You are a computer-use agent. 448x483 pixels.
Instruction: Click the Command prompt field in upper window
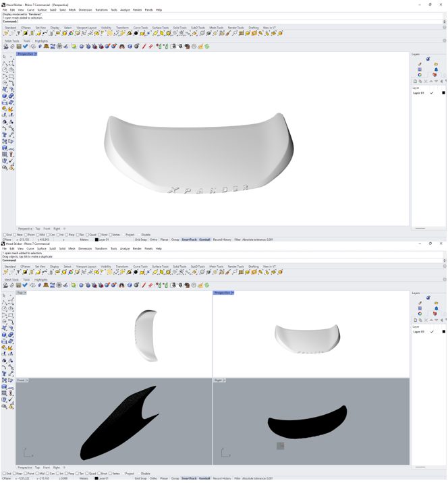click(222, 22)
